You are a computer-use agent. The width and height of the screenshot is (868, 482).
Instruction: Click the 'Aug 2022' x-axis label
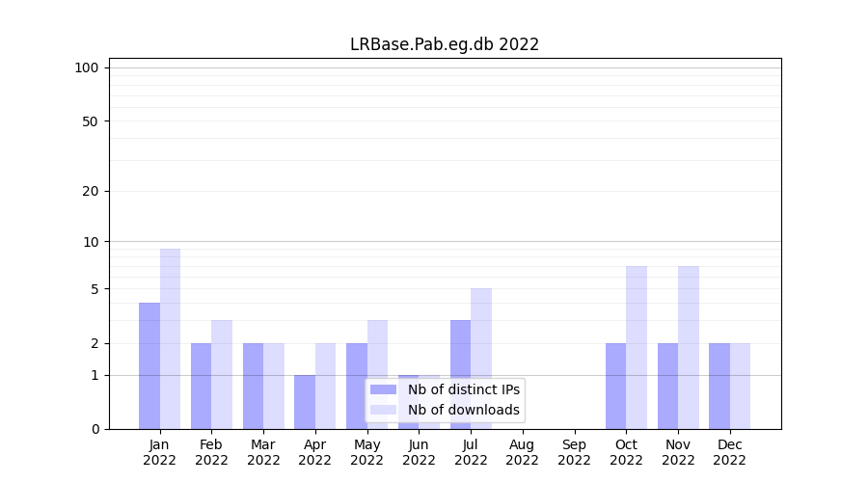[x=522, y=452]
